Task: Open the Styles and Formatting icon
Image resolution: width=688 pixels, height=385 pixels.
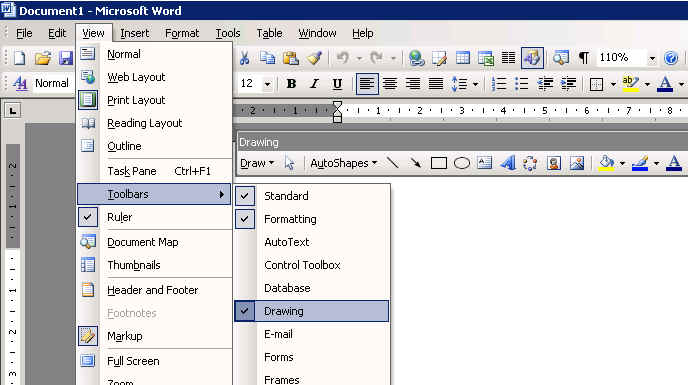Action: (20, 83)
